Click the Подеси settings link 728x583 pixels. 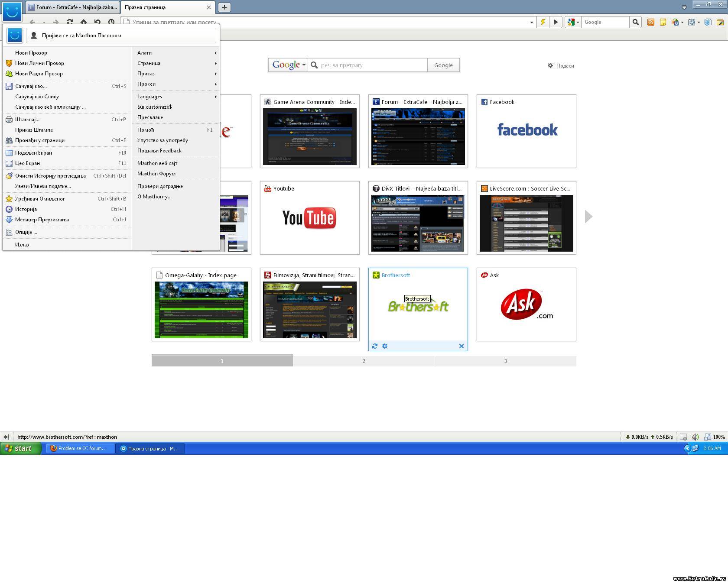[x=561, y=66]
